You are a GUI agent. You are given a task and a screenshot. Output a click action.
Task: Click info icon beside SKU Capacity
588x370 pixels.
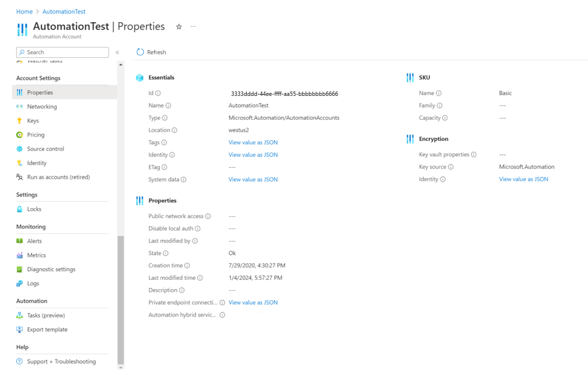pyautogui.click(x=445, y=118)
